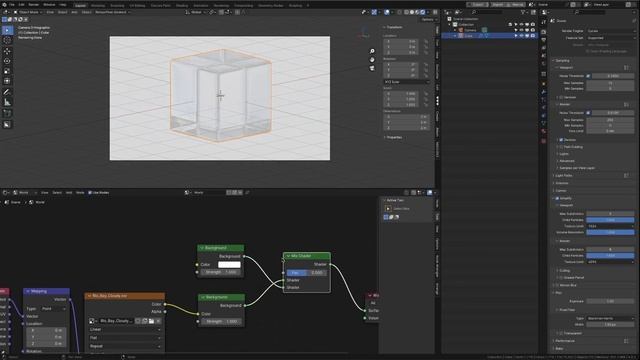Open the Object properties tab icon
The height and width of the screenshot is (360, 640).
click(x=544, y=84)
